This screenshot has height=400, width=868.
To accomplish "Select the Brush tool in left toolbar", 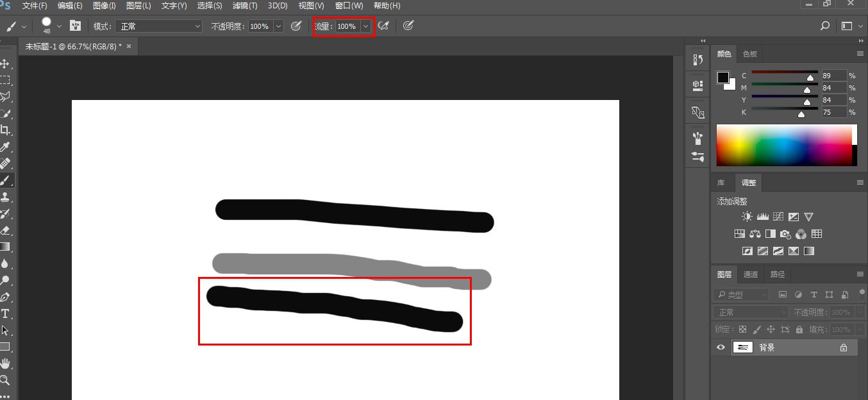I will pyautogui.click(x=5, y=180).
